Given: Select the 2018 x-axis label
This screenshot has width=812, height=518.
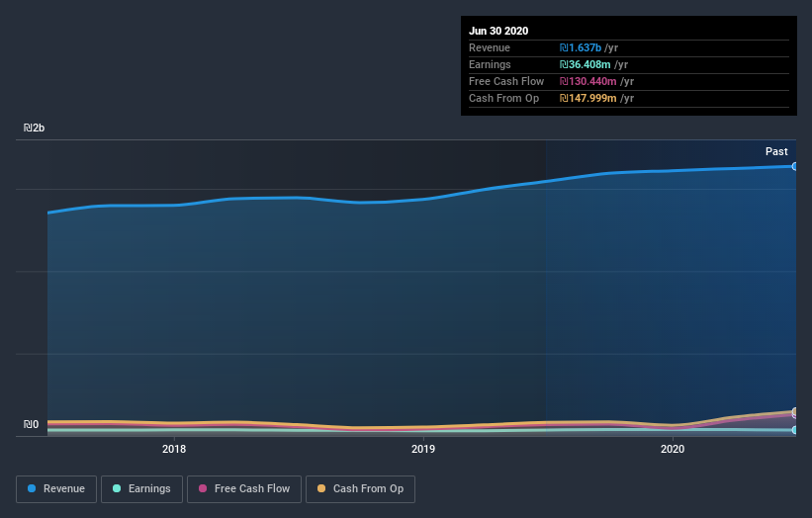Looking at the screenshot, I should [174, 449].
